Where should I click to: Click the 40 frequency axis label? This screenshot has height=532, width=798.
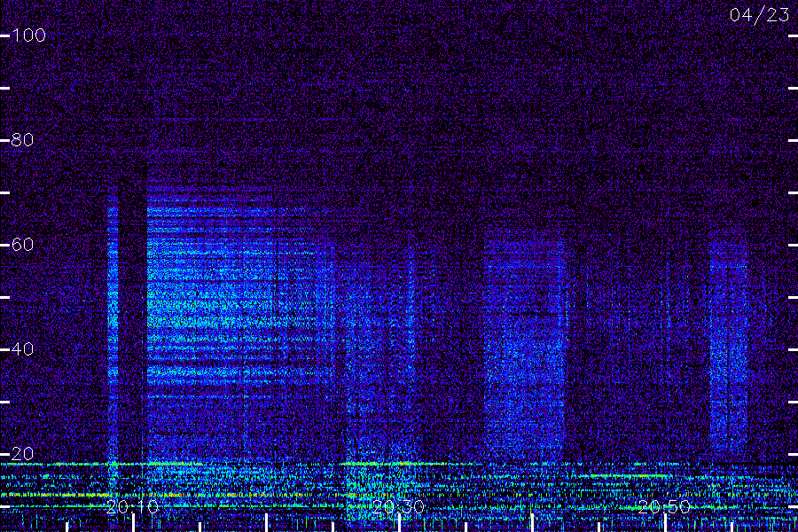tap(23, 348)
